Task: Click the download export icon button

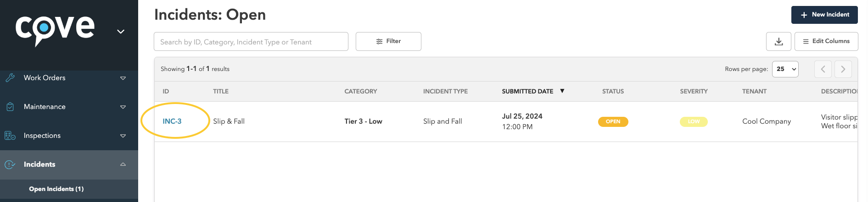Action: pyautogui.click(x=778, y=41)
